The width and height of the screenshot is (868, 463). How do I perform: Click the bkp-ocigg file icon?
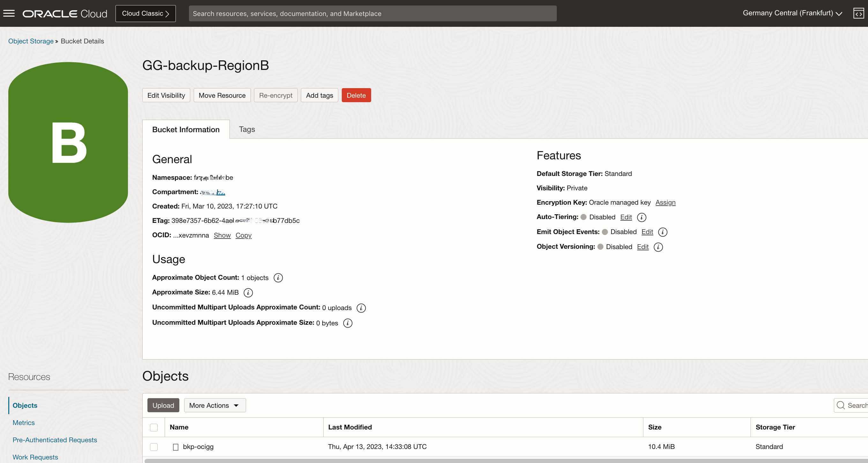[176, 447]
